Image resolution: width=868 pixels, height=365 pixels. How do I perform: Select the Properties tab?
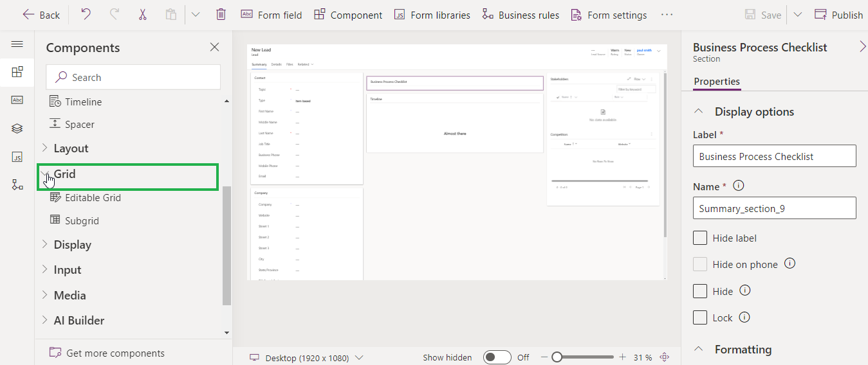(x=717, y=82)
